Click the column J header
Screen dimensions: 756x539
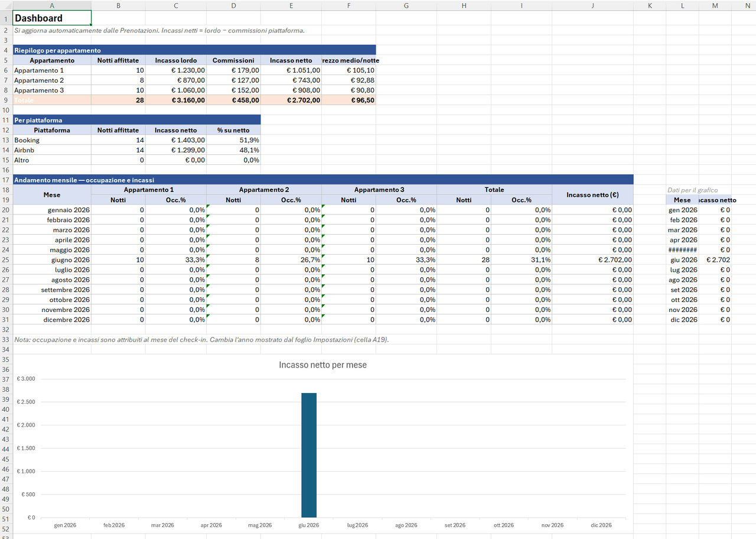tap(592, 5)
